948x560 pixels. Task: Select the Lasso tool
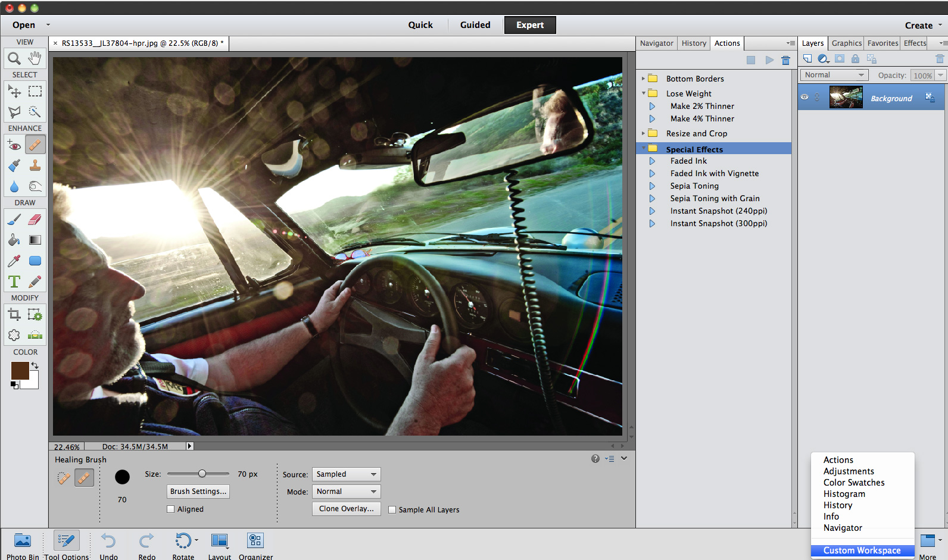click(x=14, y=112)
